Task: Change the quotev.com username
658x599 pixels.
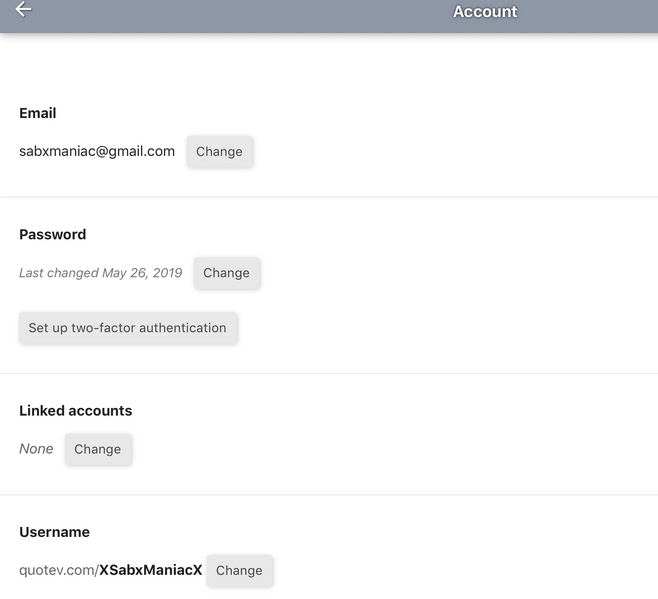Action: click(239, 570)
